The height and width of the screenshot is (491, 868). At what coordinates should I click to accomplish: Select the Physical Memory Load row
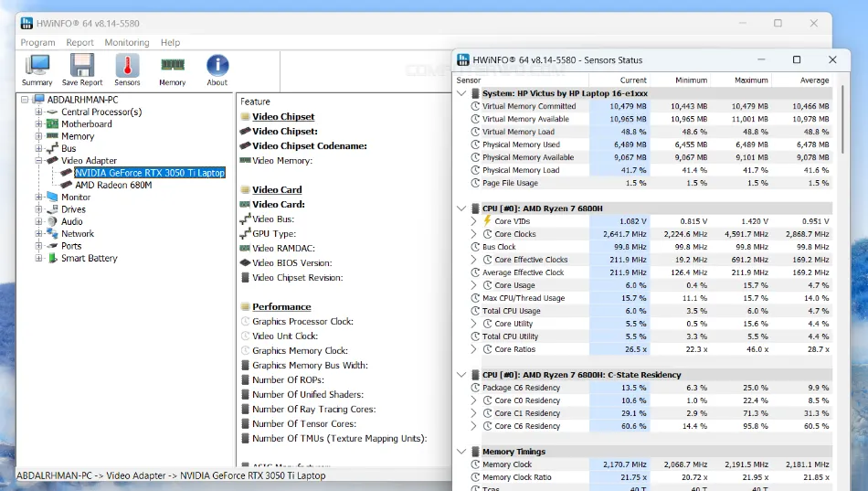click(x=651, y=170)
